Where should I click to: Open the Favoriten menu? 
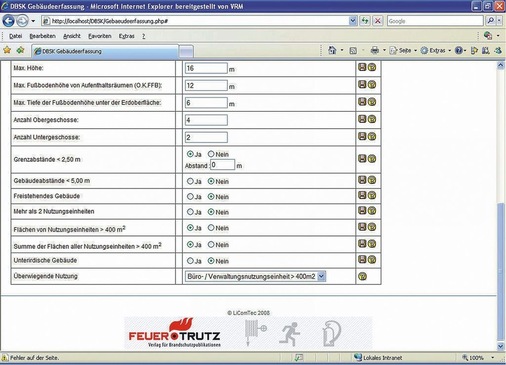[100, 36]
